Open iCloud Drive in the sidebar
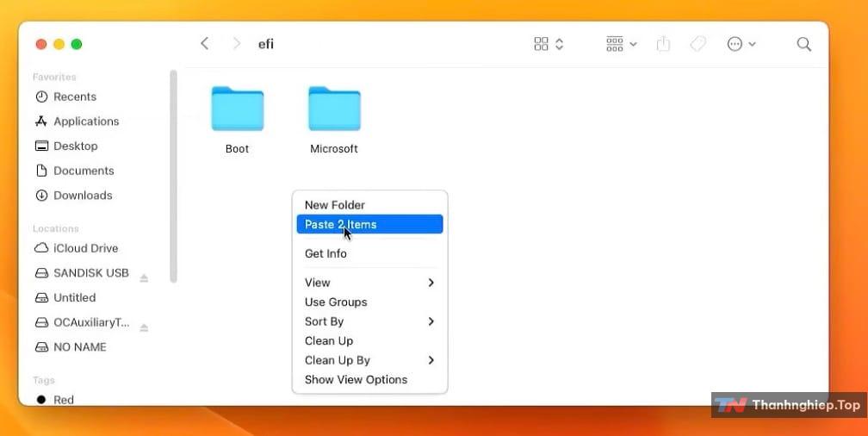Image resolution: width=868 pixels, height=436 pixels. (85, 248)
